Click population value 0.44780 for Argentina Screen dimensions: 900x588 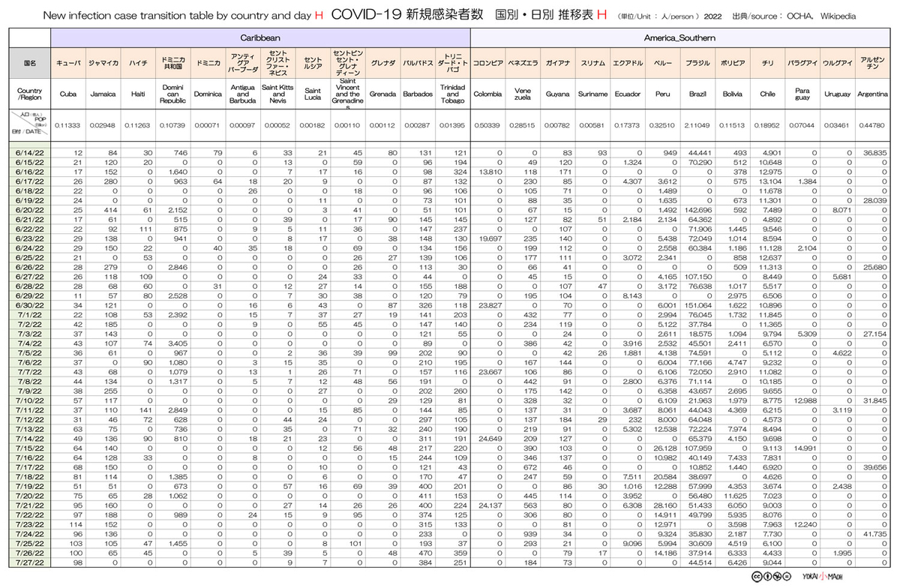pos(872,125)
